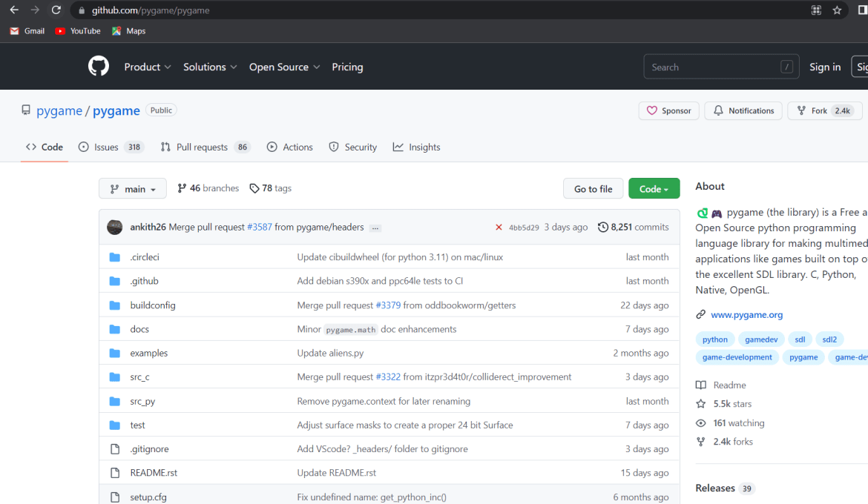Viewport: 868px width, 504px height.
Task: Open pull request #3379 link
Action: 388,305
